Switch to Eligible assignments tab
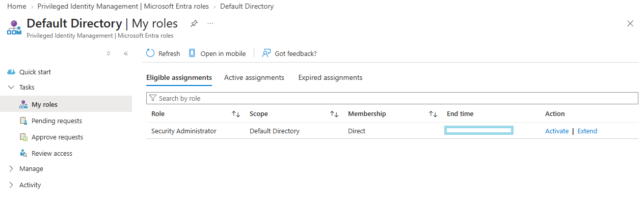 pyautogui.click(x=179, y=78)
